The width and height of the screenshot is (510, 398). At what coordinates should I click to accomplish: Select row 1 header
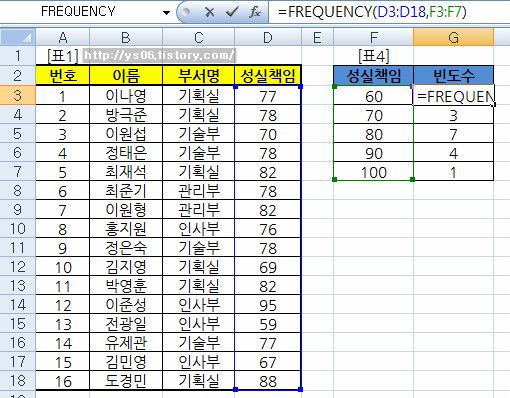click(x=18, y=56)
